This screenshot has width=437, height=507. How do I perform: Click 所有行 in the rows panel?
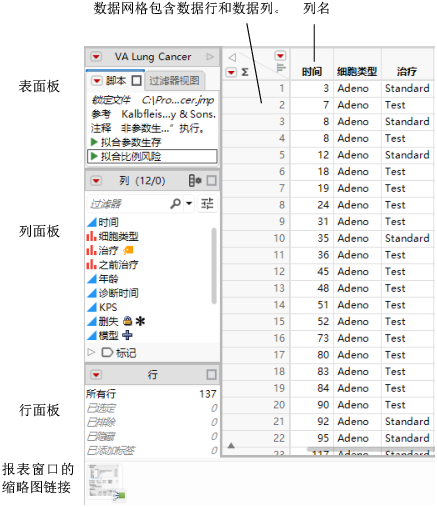[101, 394]
